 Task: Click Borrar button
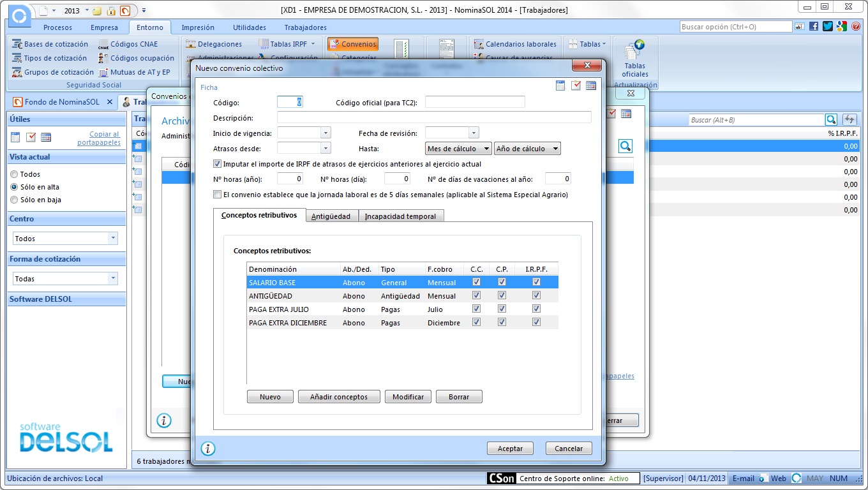[x=459, y=397]
